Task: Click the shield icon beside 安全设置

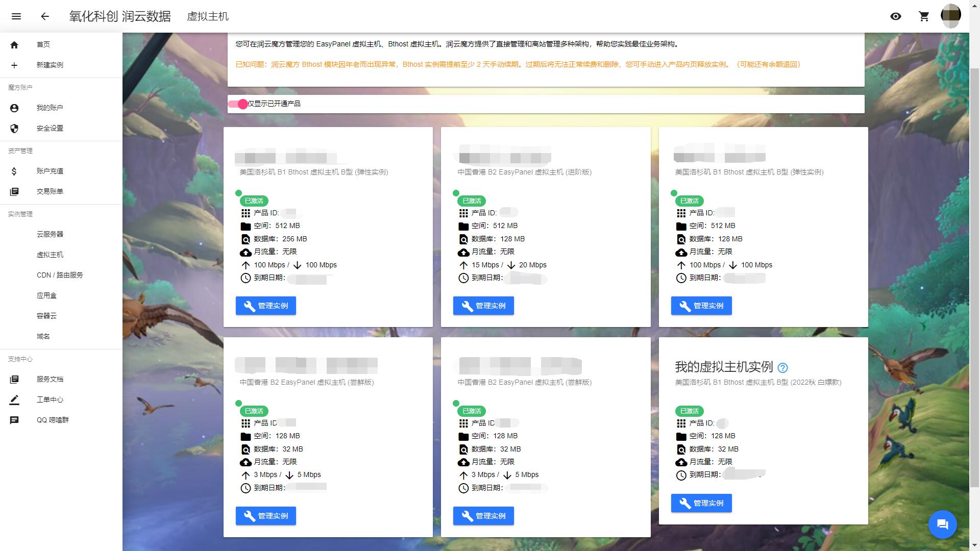Action: pos(14,129)
